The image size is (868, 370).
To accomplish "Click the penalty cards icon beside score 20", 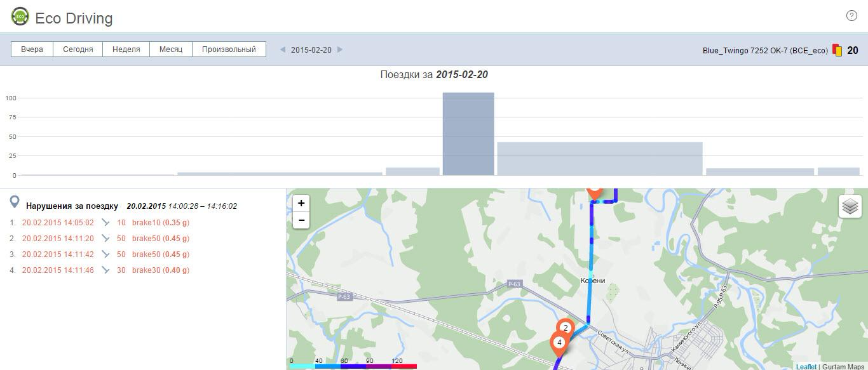I will [x=837, y=50].
